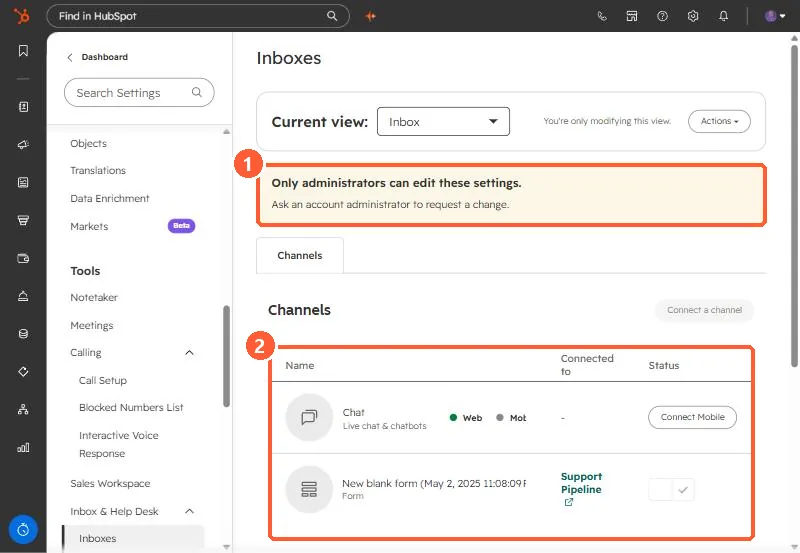The image size is (800, 553).
Task: Toggle the status switch for New blank form
Action: pos(671,490)
